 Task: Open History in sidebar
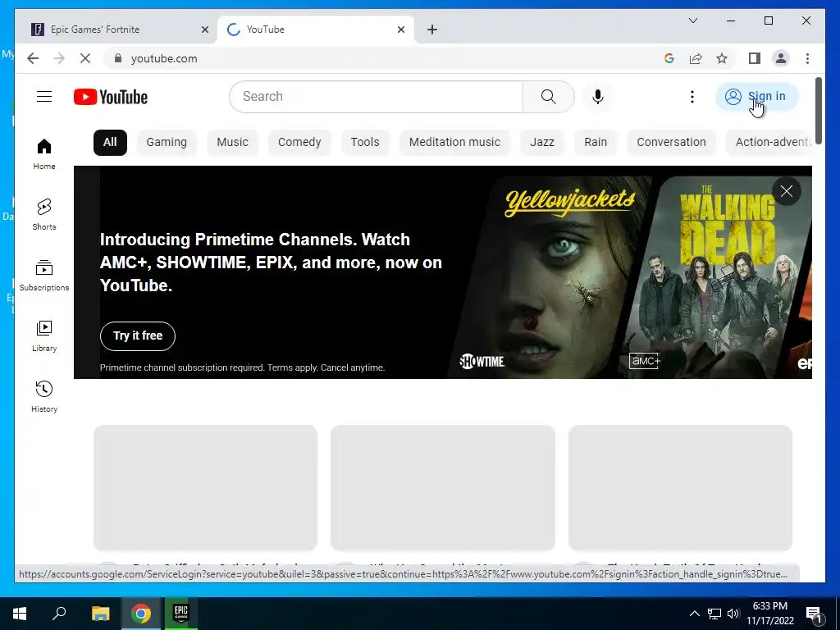point(44,397)
